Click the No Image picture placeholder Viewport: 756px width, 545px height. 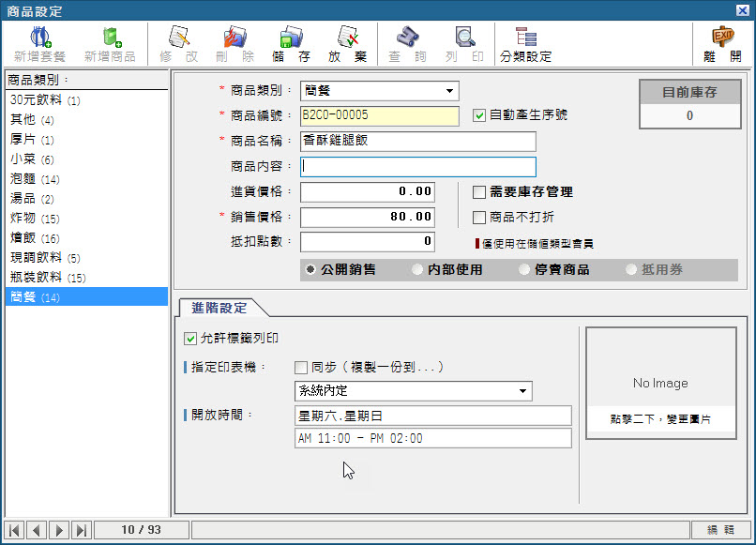[660, 383]
